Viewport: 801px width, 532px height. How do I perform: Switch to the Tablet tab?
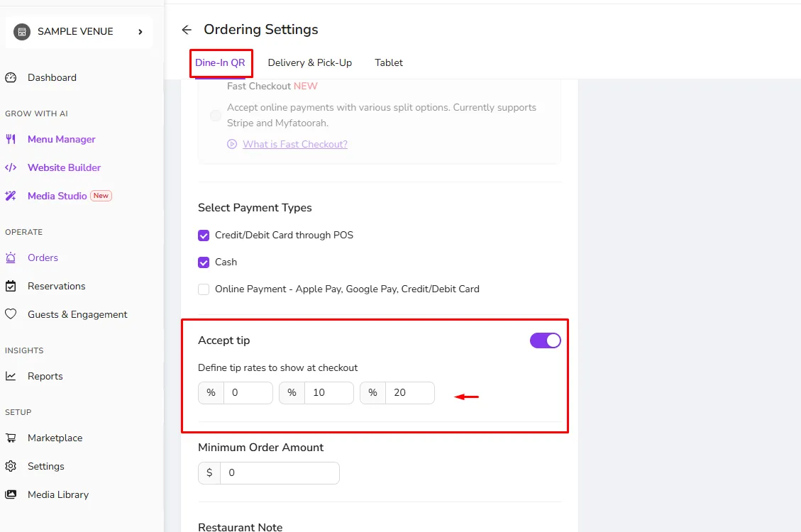coord(389,63)
